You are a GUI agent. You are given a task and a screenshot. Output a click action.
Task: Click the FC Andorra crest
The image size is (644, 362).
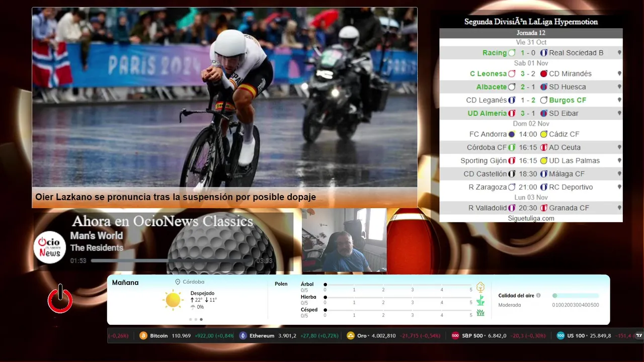pos(512,134)
